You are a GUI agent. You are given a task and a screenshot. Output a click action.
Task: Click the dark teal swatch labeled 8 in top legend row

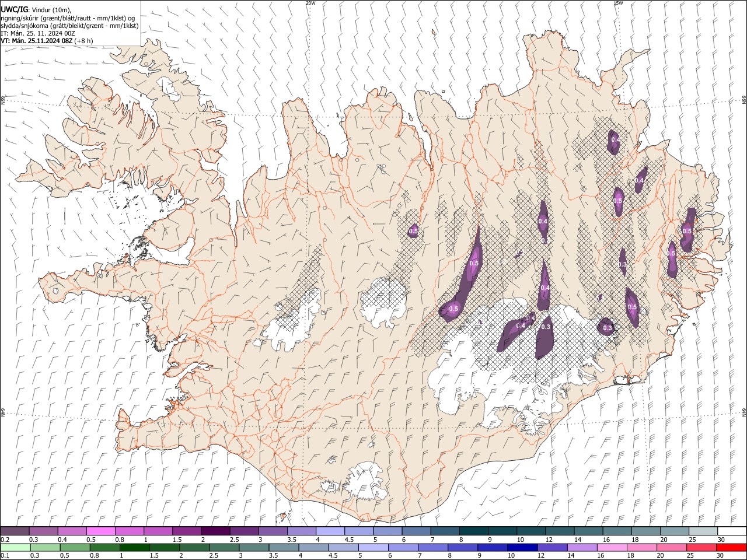(x=473, y=531)
